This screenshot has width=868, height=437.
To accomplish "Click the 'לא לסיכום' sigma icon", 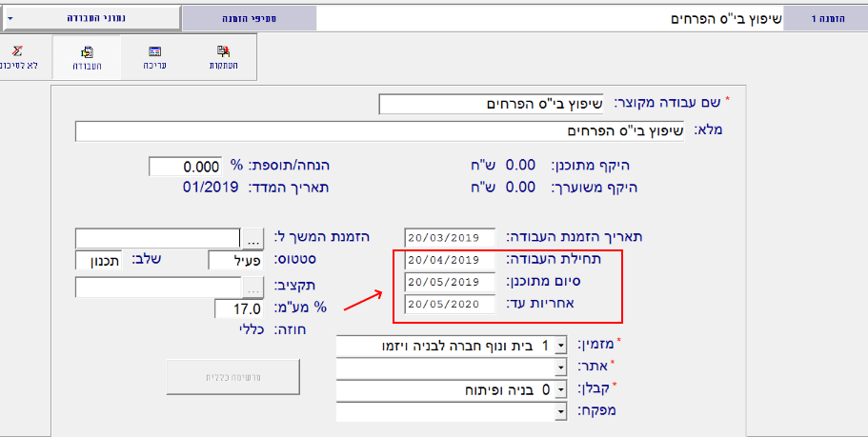I will click(x=21, y=56).
